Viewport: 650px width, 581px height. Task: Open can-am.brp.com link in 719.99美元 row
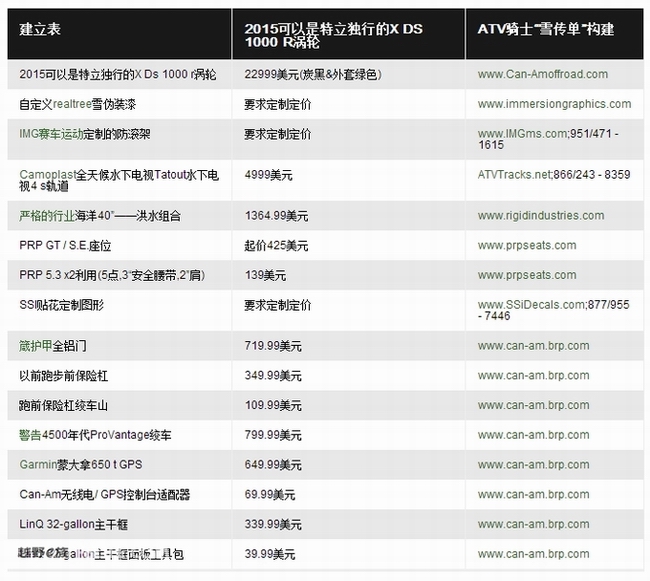click(x=534, y=346)
